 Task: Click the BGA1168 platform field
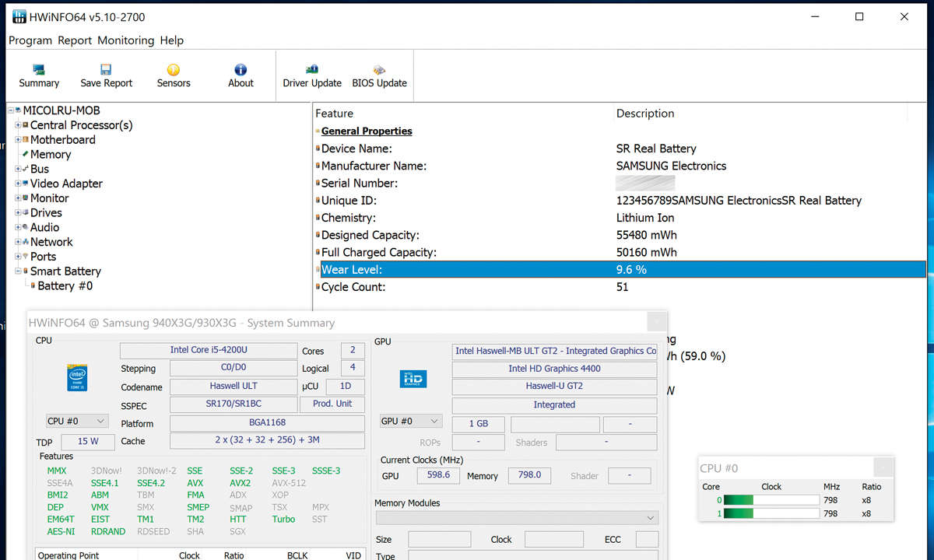(267, 423)
